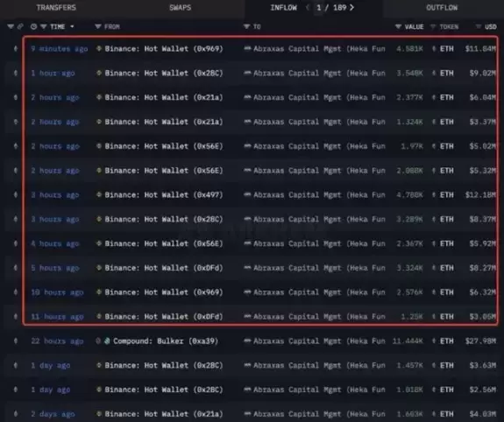Click ETH token icon in $9.02M row

[434, 74]
